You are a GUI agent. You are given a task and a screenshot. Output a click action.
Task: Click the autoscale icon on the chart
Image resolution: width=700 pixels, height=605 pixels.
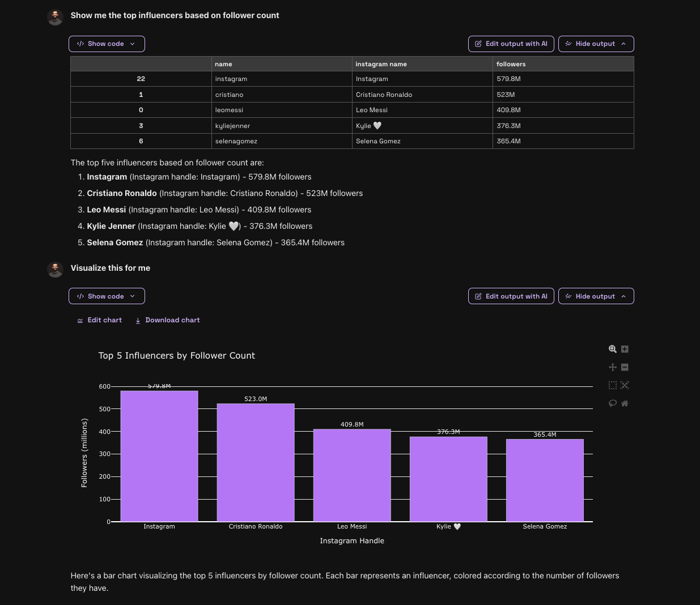point(625,385)
